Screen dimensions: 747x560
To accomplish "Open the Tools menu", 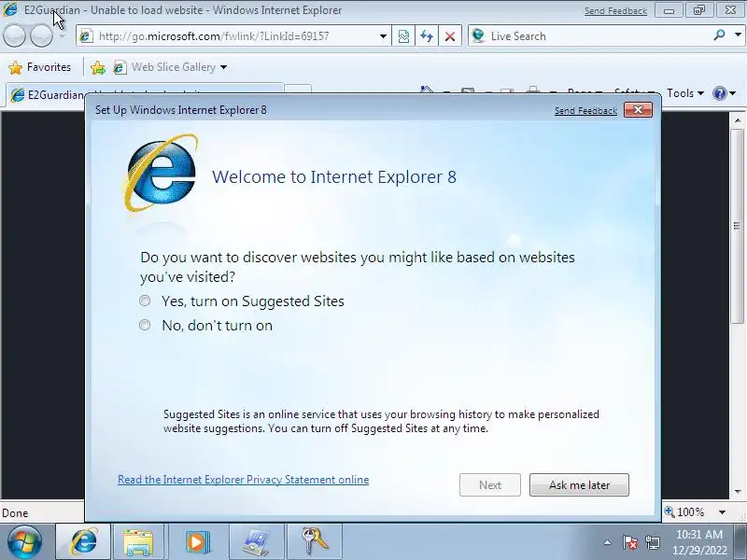I will (685, 93).
